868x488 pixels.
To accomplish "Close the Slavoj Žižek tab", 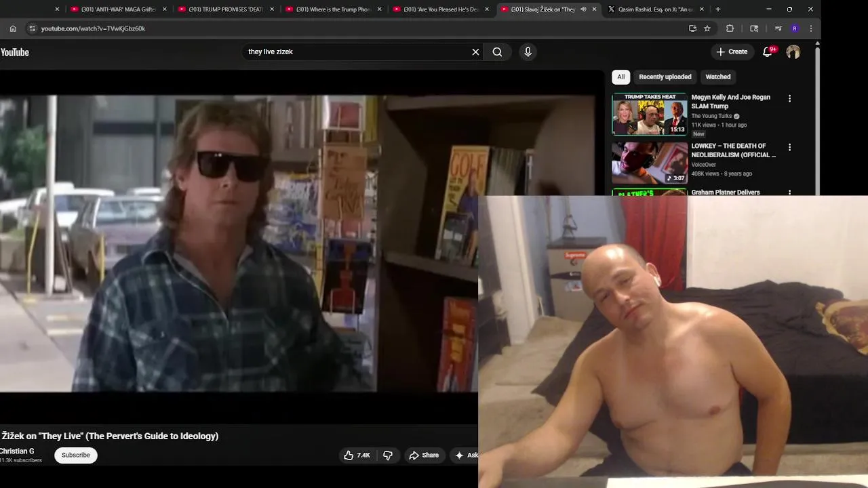I will point(594,9).
